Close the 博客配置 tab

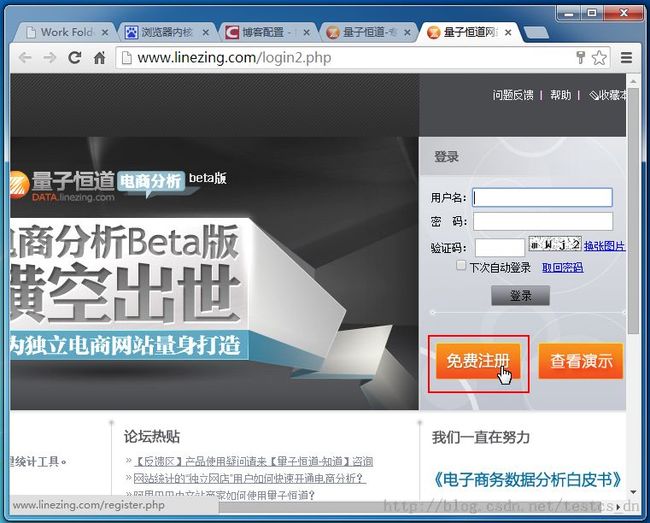[306, 32]
